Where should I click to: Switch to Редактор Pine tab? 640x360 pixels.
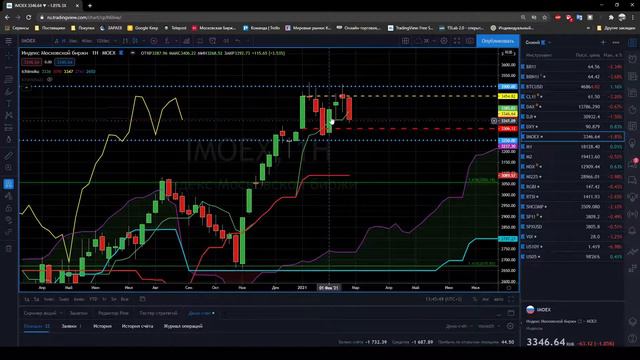click(x=113, y=313)
